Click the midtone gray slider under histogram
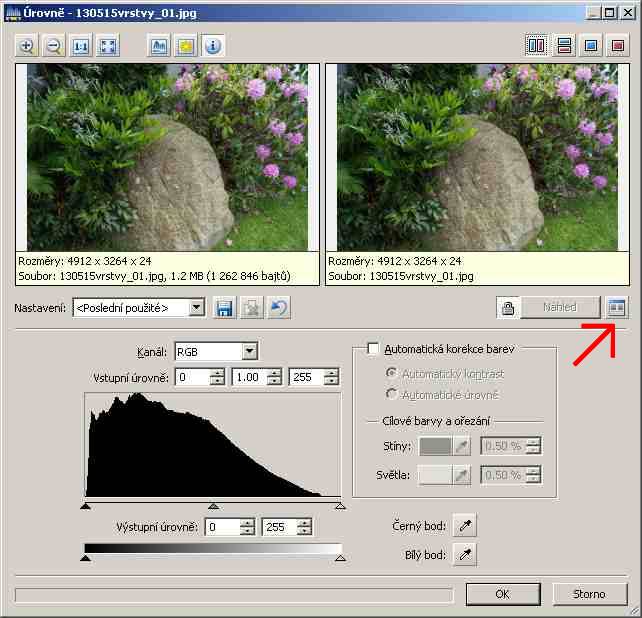Screen dimensions: 642x618 [x=213, y=506]
